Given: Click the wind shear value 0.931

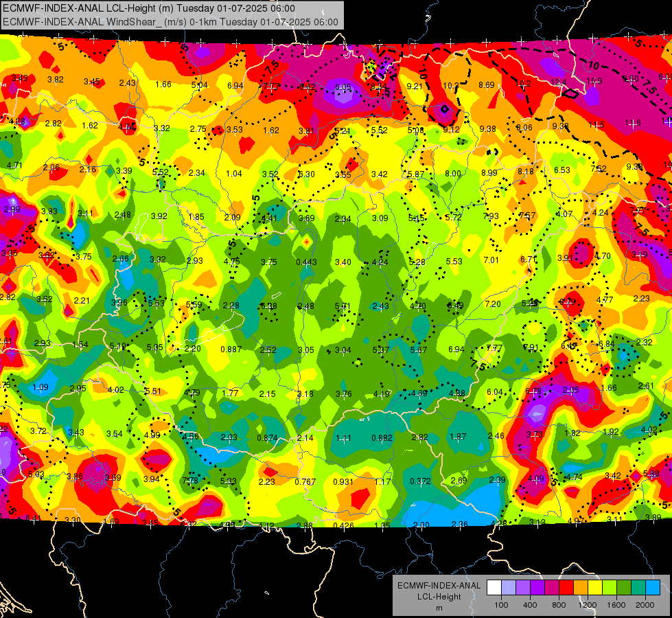Looking at the screenshot, I should (x=343, y=482).
